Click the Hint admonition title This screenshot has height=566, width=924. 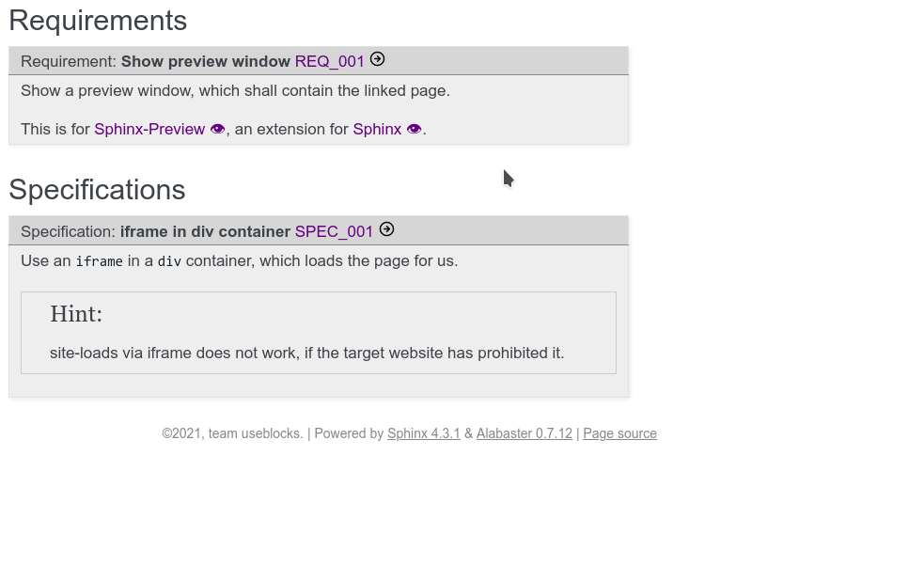[76, 314]
